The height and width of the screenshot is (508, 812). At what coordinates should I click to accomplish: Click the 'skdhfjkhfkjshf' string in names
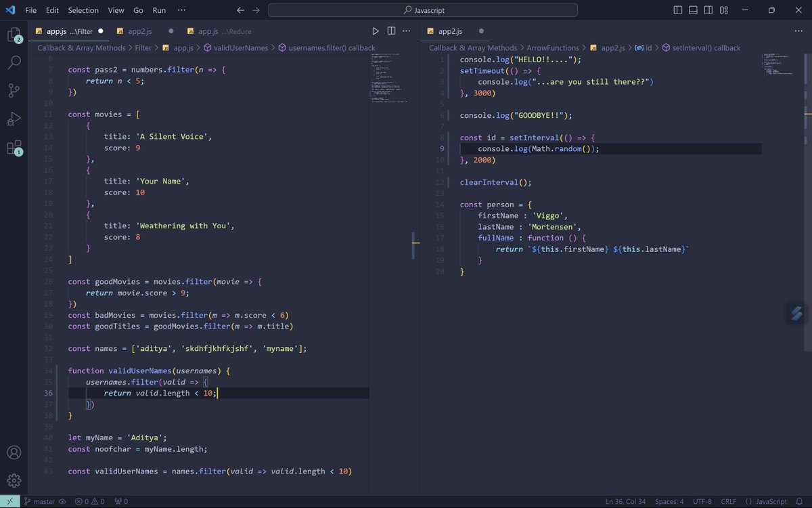point(217,348)
